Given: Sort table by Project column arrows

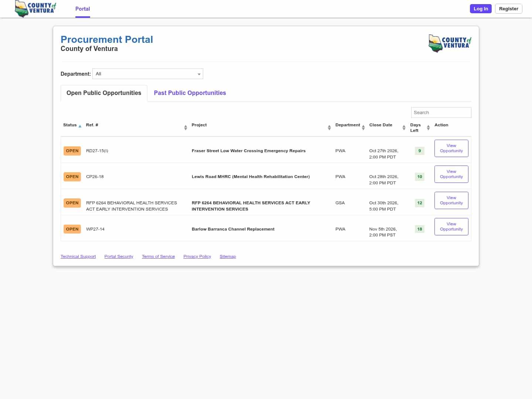Looking at the screenshot, I should tap(329, 127).
